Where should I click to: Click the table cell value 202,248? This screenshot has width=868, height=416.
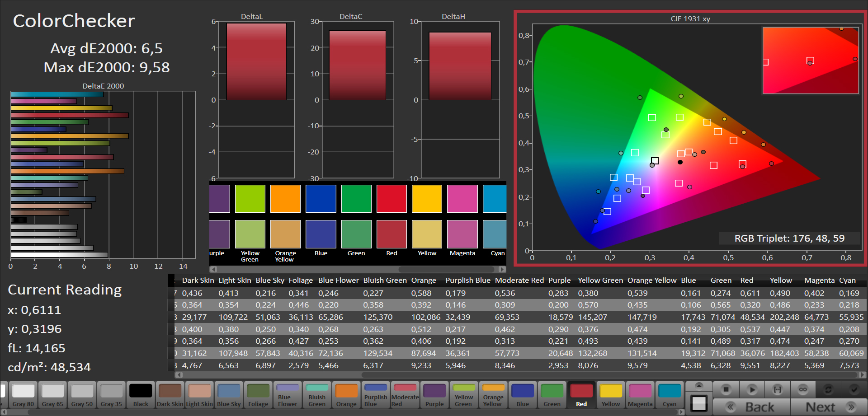[784, 317]
